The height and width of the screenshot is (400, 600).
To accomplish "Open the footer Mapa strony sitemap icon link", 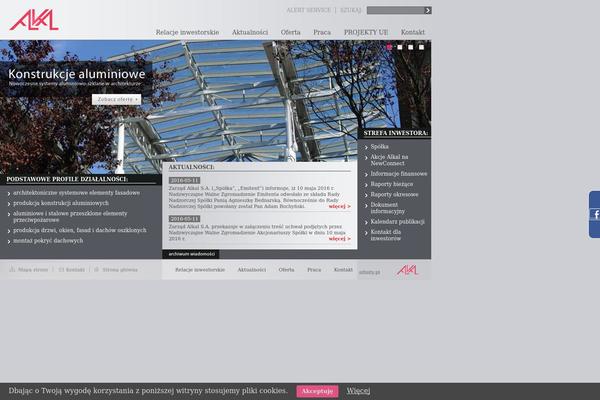I will (28, 270).
